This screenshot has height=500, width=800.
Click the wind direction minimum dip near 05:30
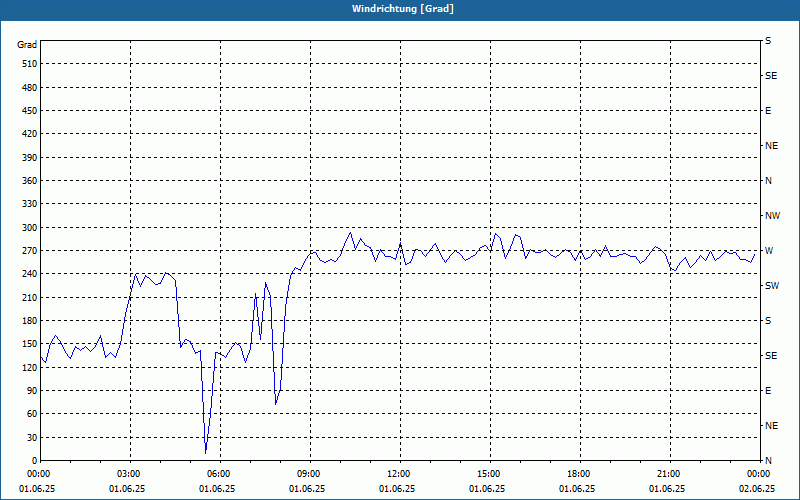(x=206, y=453)
